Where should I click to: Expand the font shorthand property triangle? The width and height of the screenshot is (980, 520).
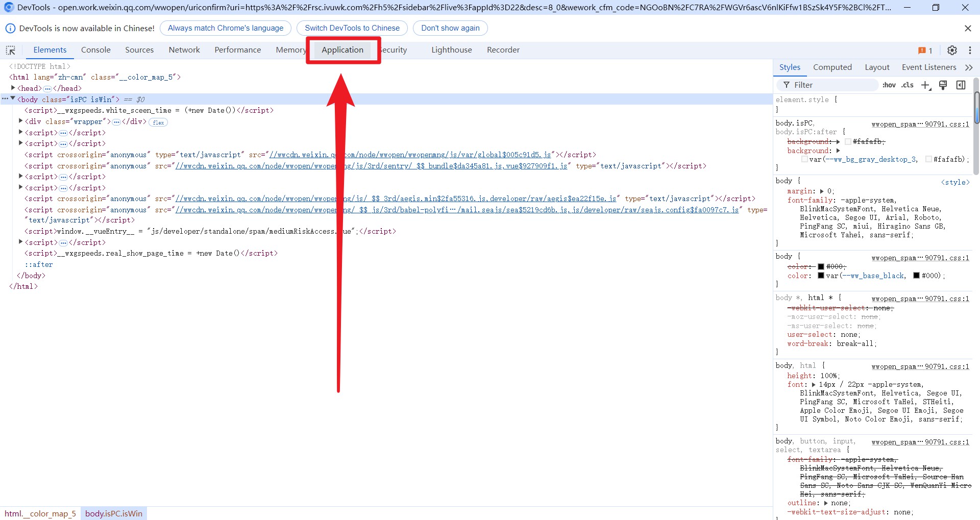(x=814, y=385)
